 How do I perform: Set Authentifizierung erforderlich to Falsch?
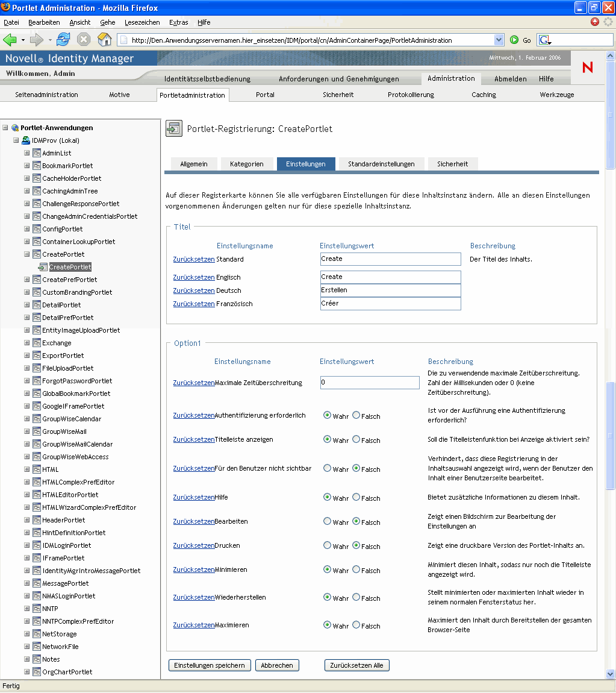[356, 415]
